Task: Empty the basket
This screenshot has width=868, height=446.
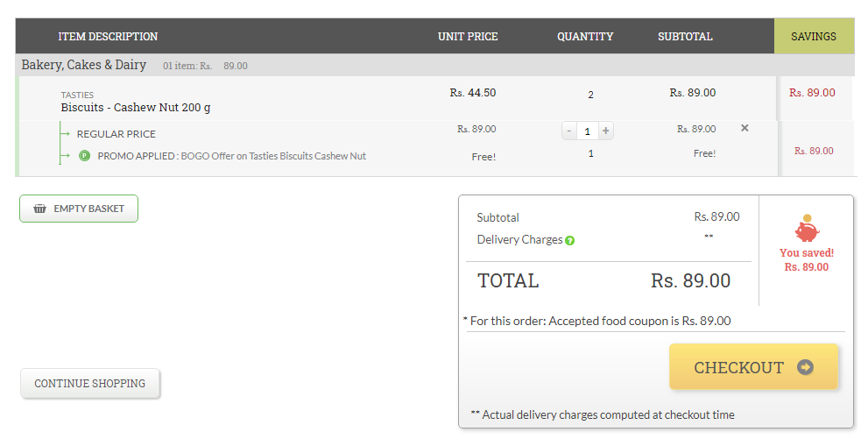Action: click(x=79, y=209)
